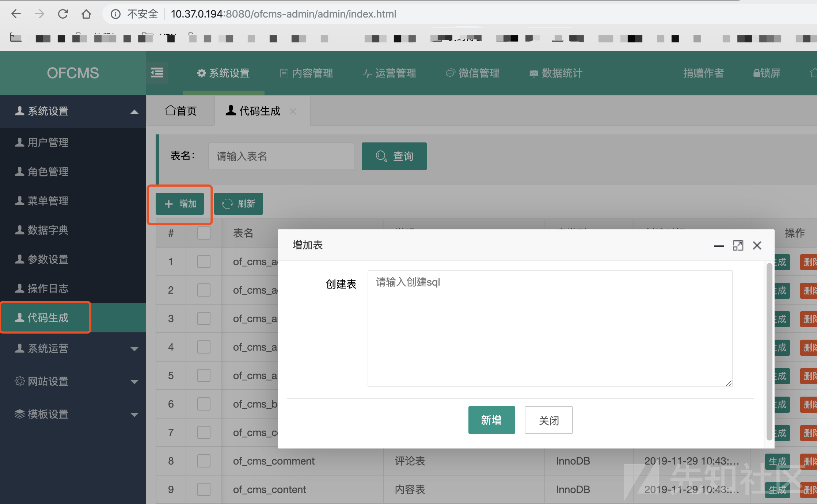
Task: Open the 内容管理 top navigation tab
Action: coord(306,73)
